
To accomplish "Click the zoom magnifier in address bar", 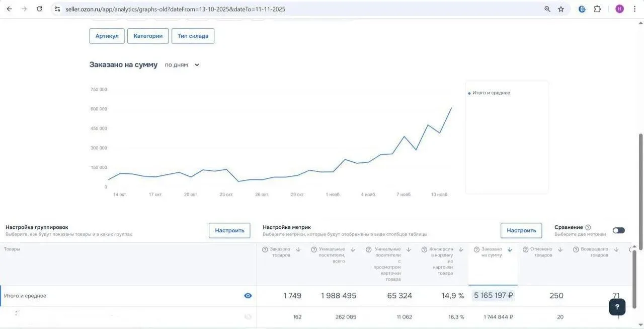I will (x=547, y=9).
